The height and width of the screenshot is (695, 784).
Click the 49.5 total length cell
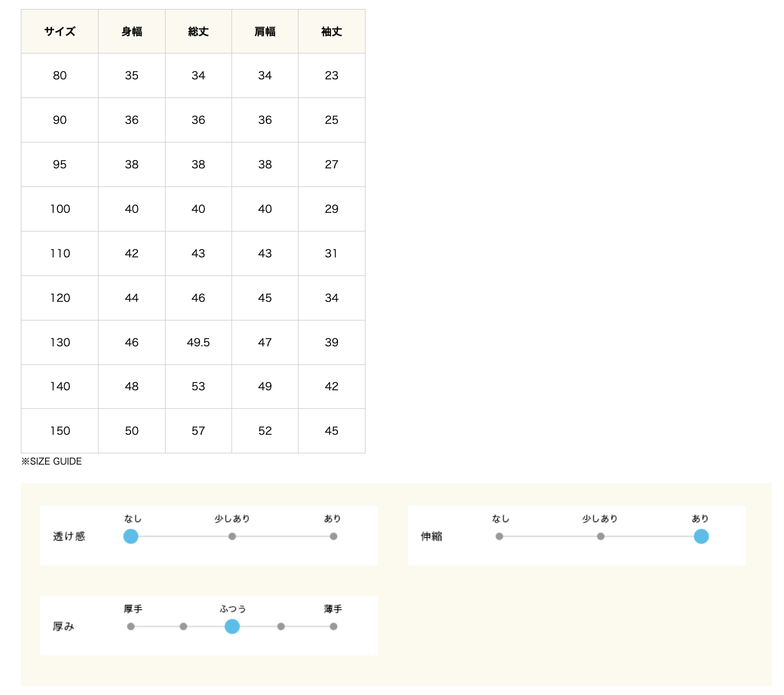(x=198, y=342)
